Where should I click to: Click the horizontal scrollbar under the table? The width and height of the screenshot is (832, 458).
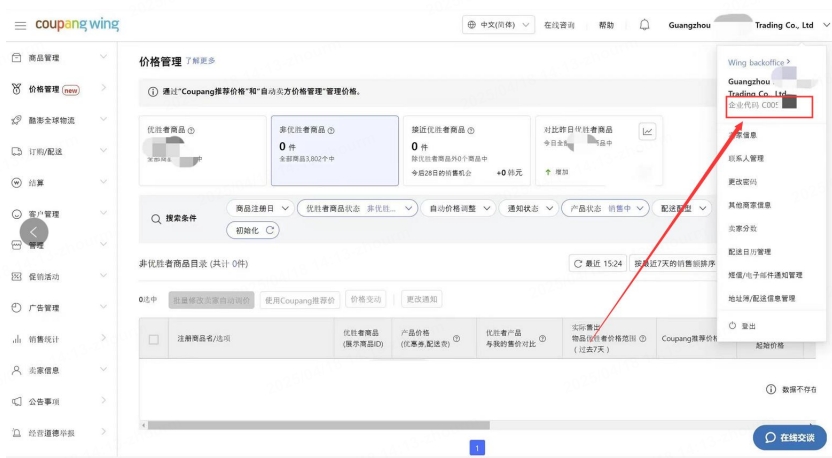click(318, 425)
